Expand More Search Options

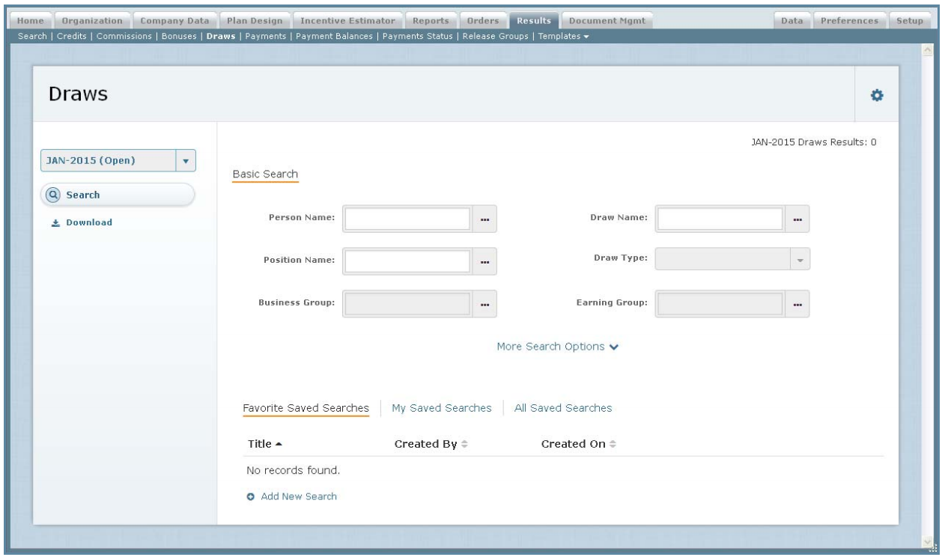(x=558, y=347)
